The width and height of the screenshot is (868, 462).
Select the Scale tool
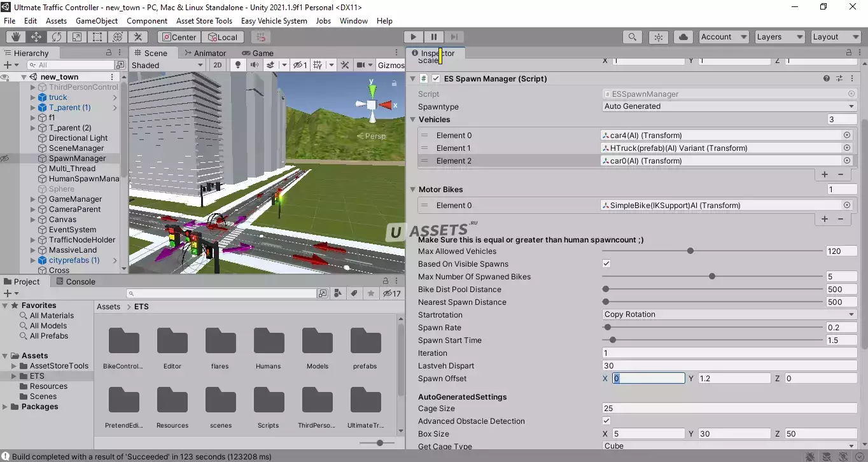pyautogui.click(x=77, y=37)
